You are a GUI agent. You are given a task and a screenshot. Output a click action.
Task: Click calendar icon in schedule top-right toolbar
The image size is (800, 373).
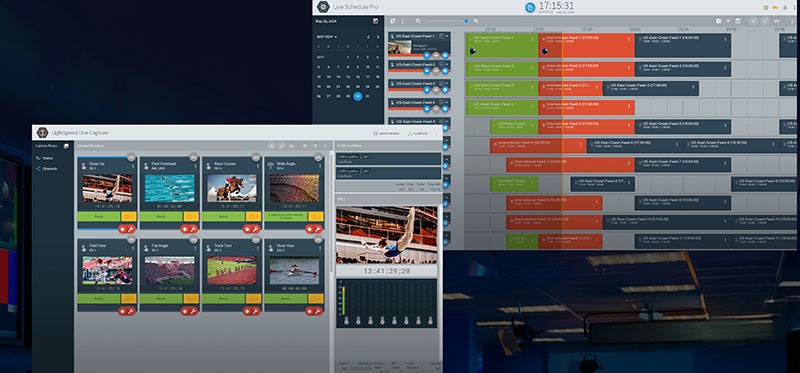pos(737,21)
